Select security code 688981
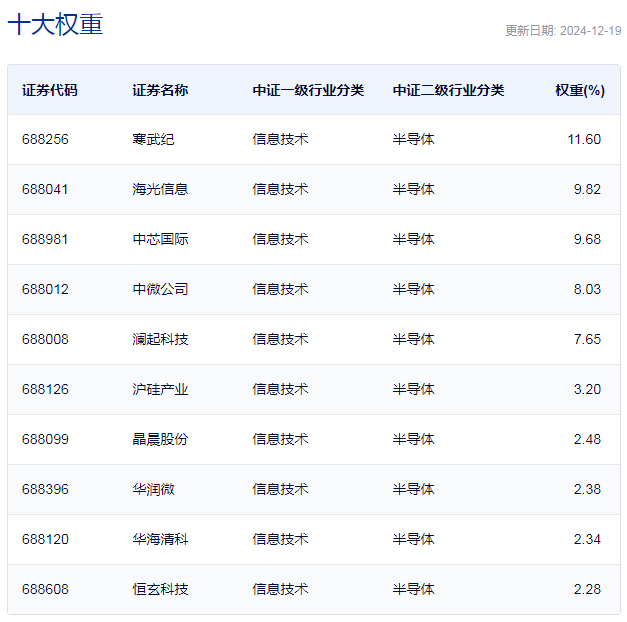Viewport: 627px width, 622px height. pos(45,239)
